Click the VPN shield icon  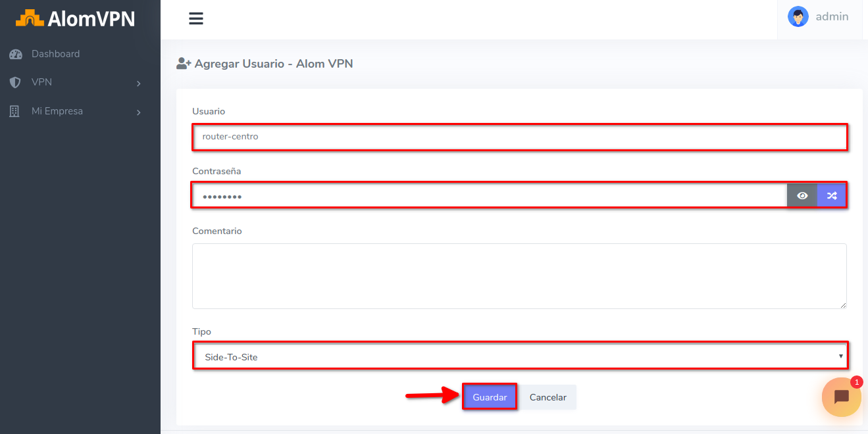coord(15,83)
